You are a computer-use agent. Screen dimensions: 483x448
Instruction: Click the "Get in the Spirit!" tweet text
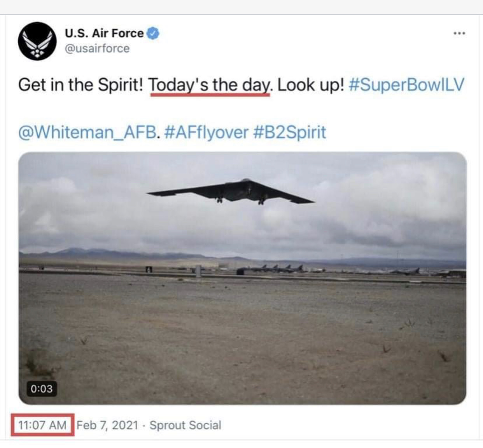coord(81,85)
